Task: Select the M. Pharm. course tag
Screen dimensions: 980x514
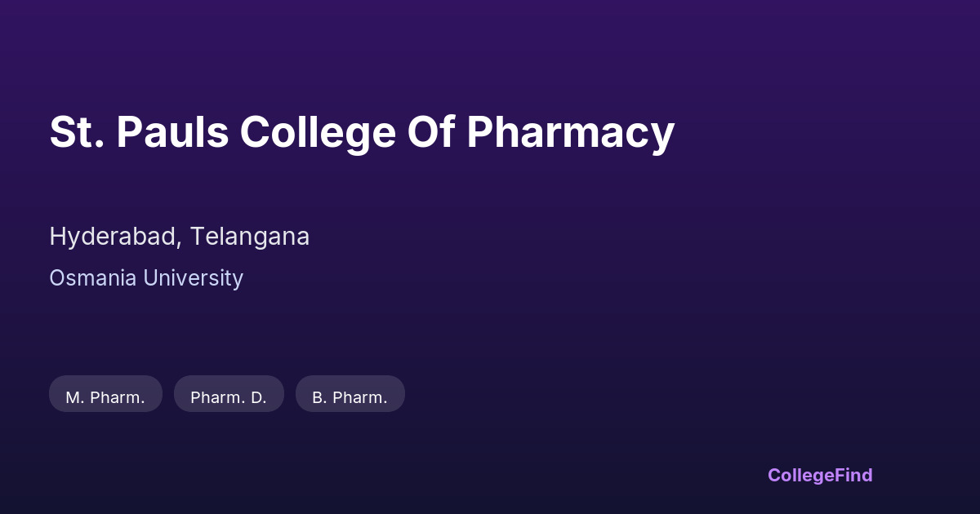Action: (105, 397)
